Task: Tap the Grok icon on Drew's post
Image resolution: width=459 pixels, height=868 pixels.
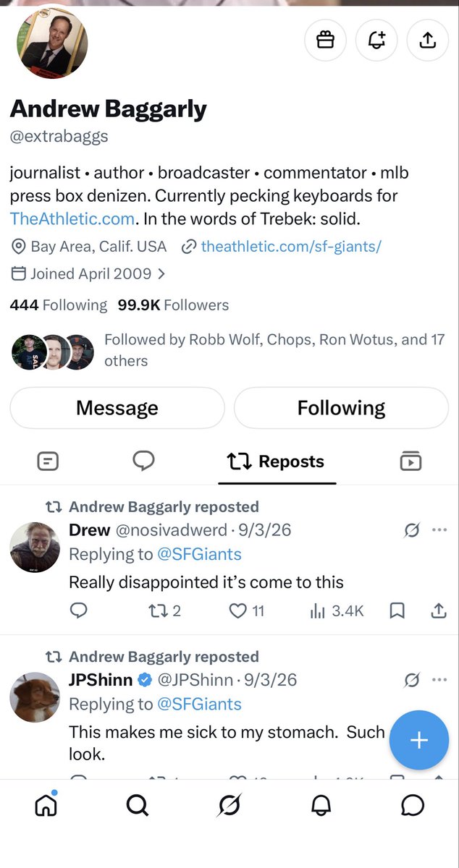Action: [x=412, y=530]
